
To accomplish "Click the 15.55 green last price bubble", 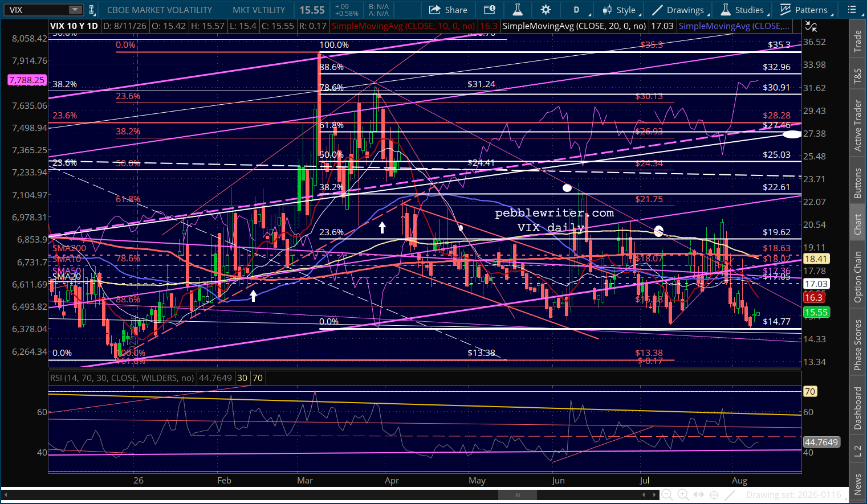I will tap(816, 313).
